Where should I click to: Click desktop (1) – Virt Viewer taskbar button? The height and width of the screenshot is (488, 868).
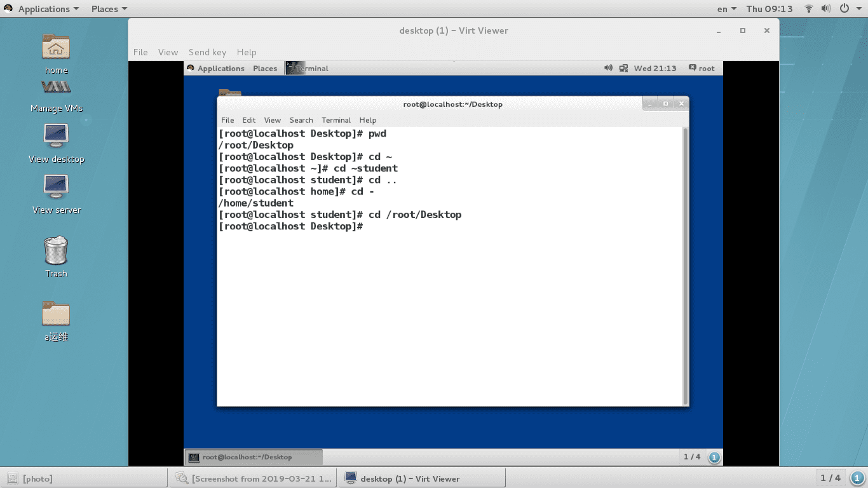point(423,478)
